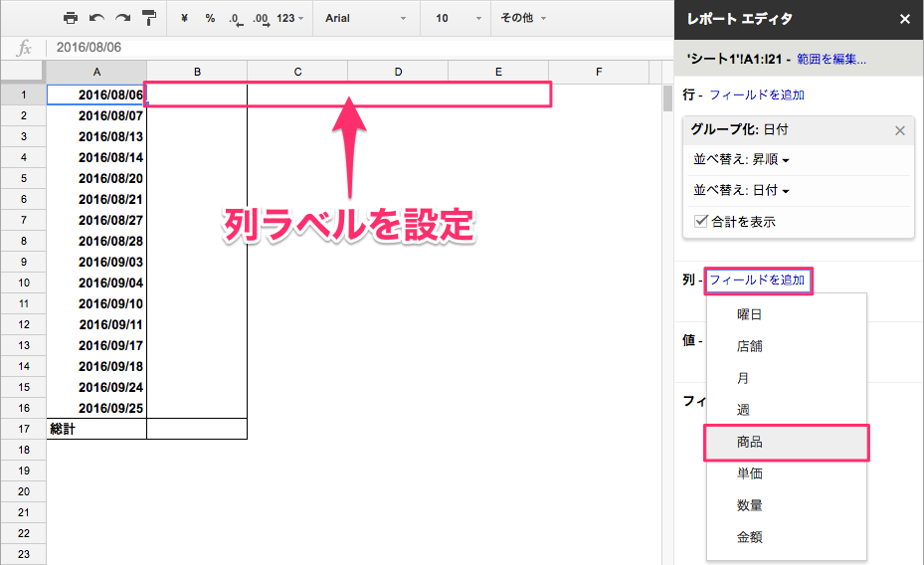The width and height of the screenshot is (924, 565).
Task: Choose 曜日 from the field list
Action: (x=787, y=314)
